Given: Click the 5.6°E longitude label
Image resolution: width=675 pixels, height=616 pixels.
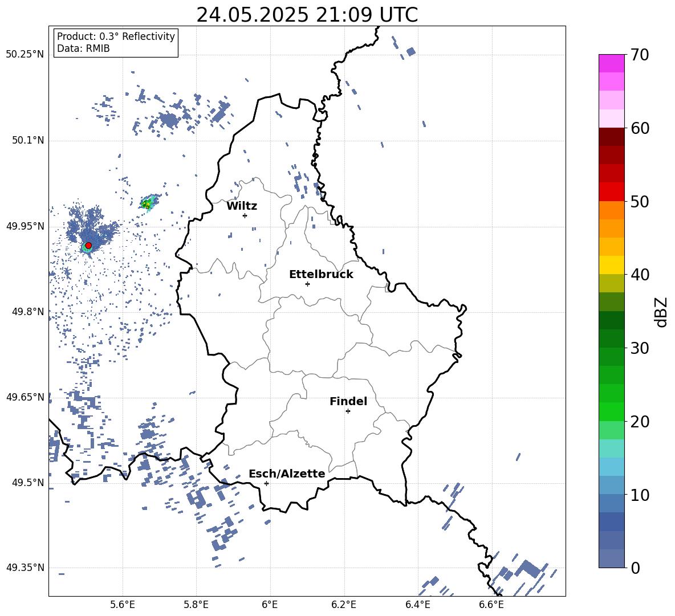Looking at the screenshot, I should click(x=123, y=605).
